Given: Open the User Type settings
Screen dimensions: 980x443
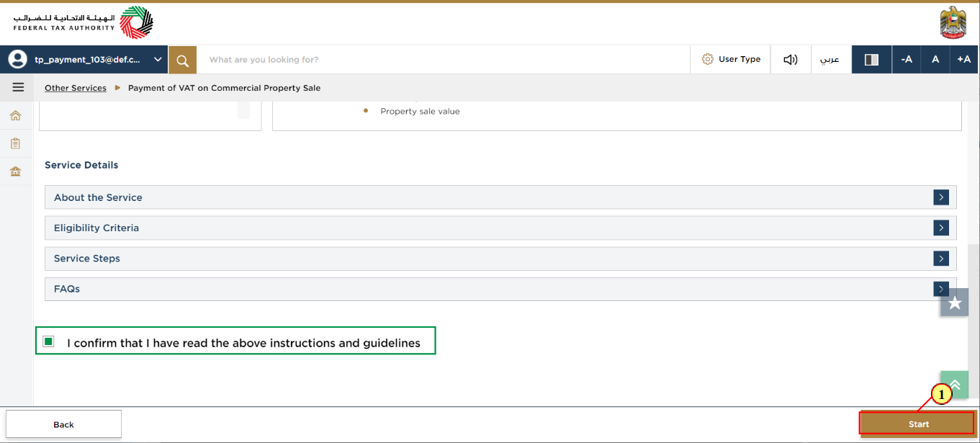Looking at the screenshot, I should pos(730,60).
